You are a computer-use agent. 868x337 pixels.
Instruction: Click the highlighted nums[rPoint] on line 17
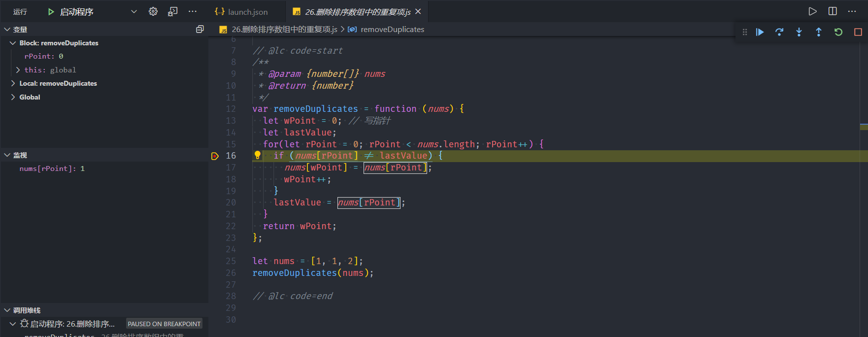tap(395, 168)
